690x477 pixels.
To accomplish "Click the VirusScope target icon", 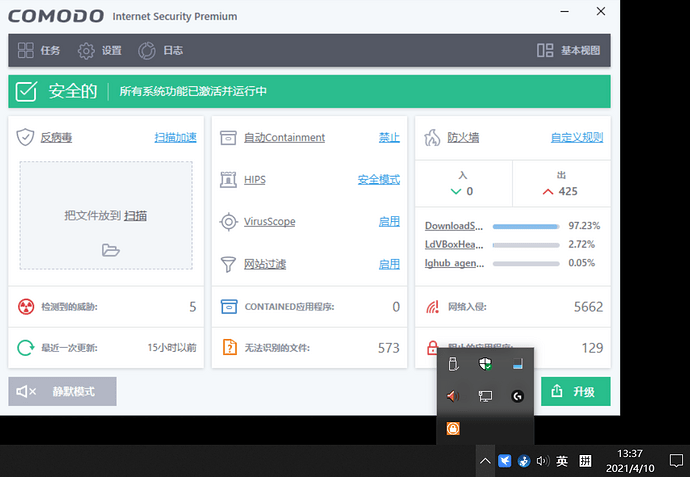I will tap(228, 222).
